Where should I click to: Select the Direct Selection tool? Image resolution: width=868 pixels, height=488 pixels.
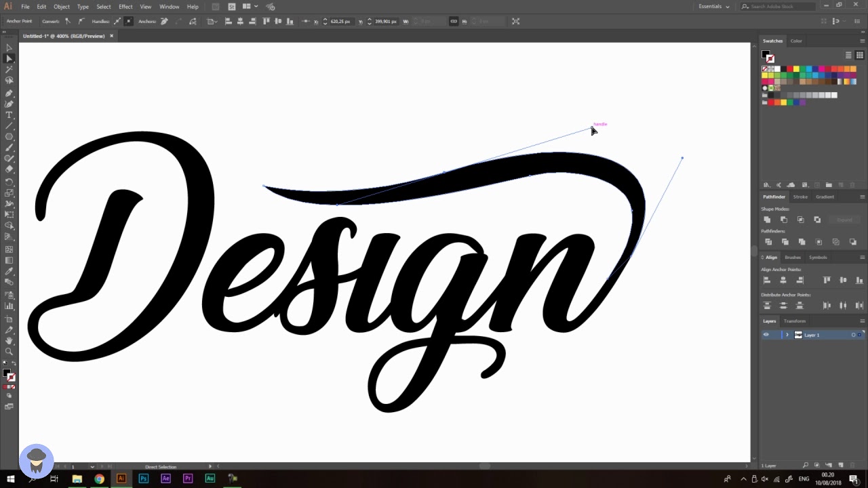9,58
